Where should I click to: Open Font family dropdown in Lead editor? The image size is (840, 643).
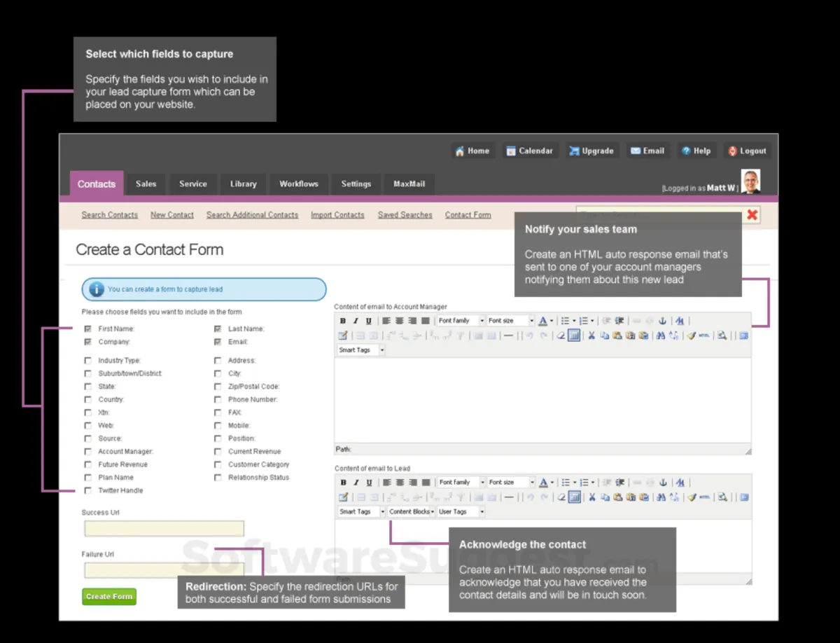click(x=461, y=483)
